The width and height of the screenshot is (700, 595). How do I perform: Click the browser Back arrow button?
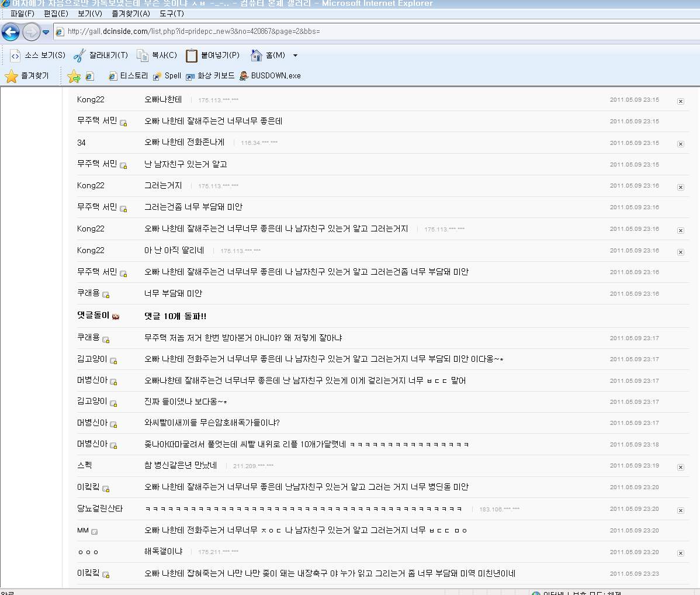pyautogui.click(x=11, y=32)
